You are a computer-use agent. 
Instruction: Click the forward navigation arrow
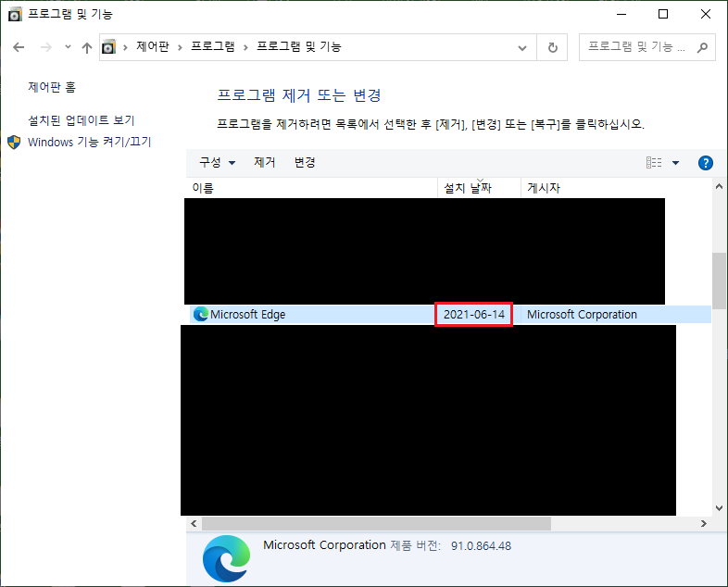click(x=45, y=47)
